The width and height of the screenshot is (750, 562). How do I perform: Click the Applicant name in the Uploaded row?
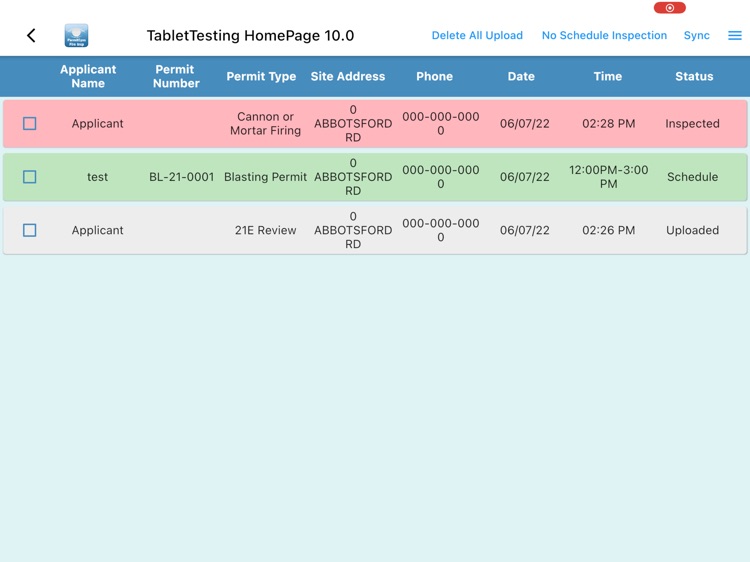tap(98, 230)
